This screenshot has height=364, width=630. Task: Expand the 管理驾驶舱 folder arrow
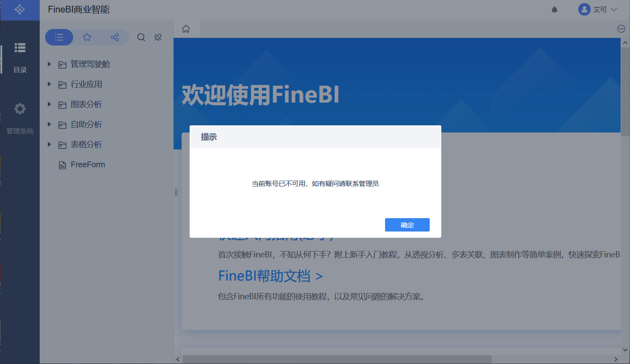[x=50, y=64]
